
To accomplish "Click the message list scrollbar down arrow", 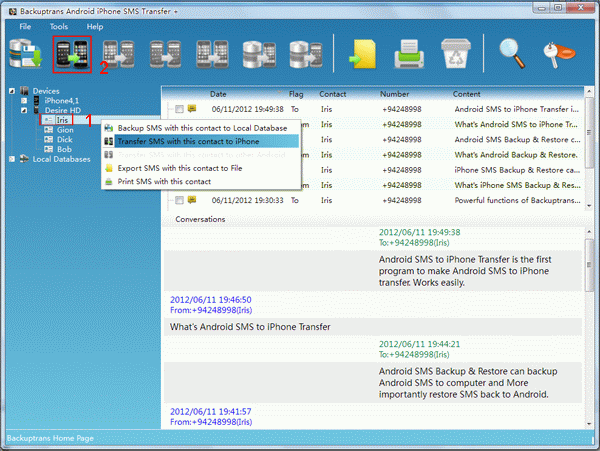I will click(x=589, y=206).
